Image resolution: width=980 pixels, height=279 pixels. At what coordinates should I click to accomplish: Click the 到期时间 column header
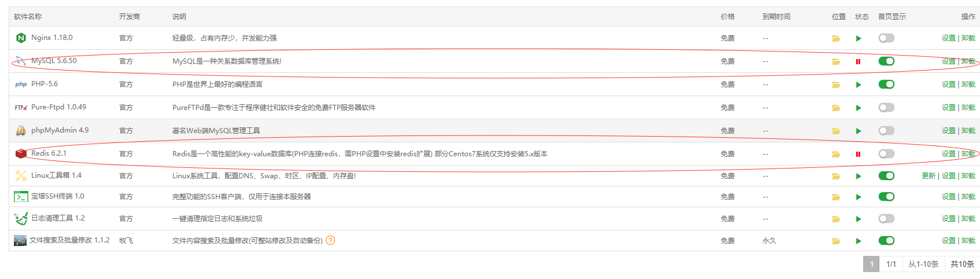(776, 17)
